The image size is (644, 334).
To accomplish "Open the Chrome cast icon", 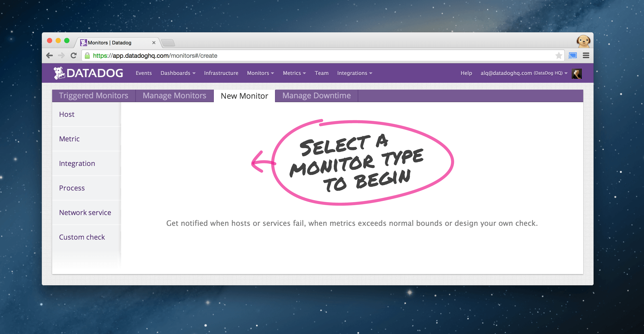I will [x=572, y=56].
